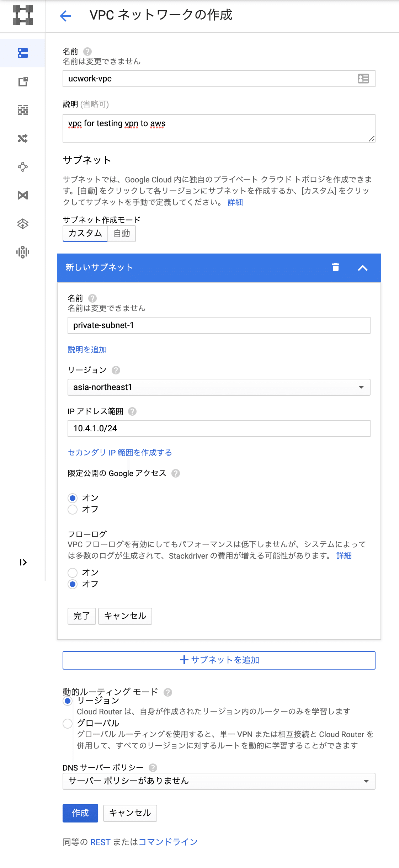Select 自動 subnet creation mode tab
The width and height of the screenshot is (399, 868).
click(122, 233)
